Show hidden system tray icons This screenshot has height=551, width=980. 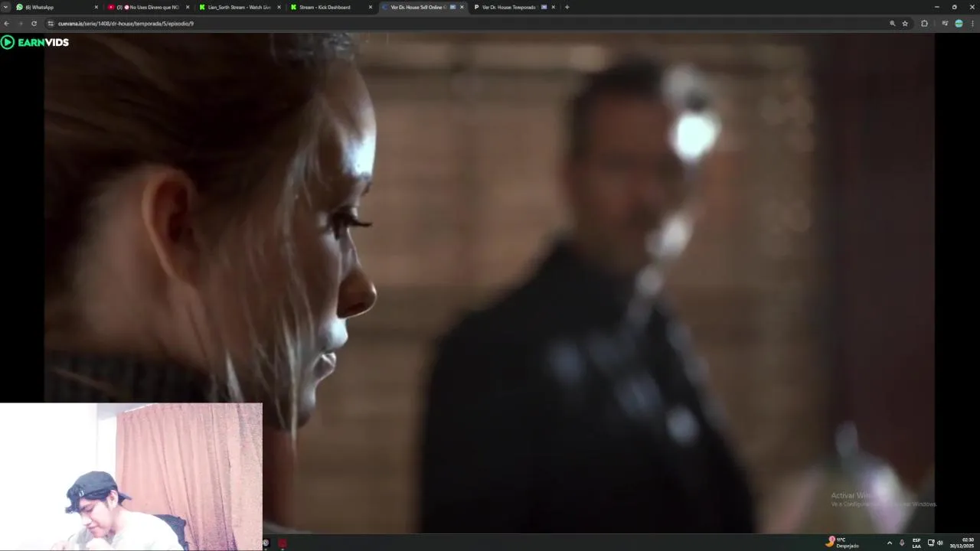coord(889,543)
